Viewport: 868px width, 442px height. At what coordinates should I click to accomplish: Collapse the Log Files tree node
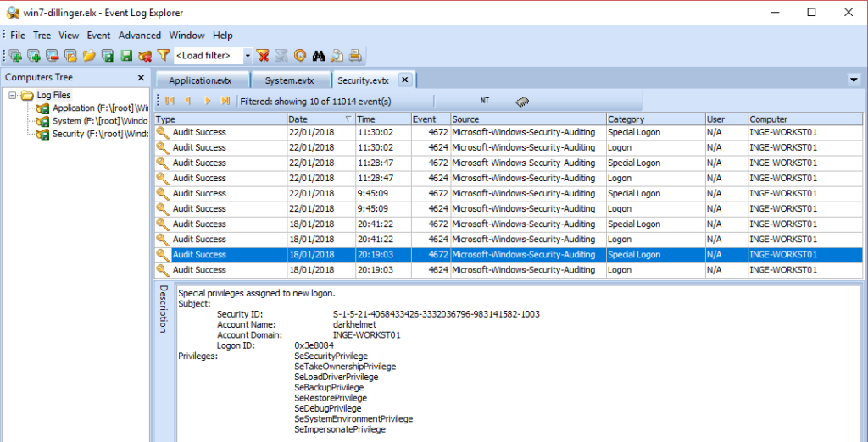tap(14, 96)
